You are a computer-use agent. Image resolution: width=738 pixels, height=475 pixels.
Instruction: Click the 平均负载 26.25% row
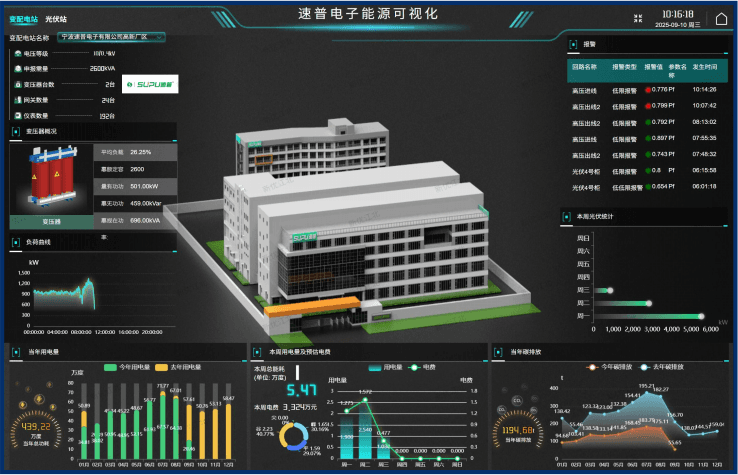(136, 152)
